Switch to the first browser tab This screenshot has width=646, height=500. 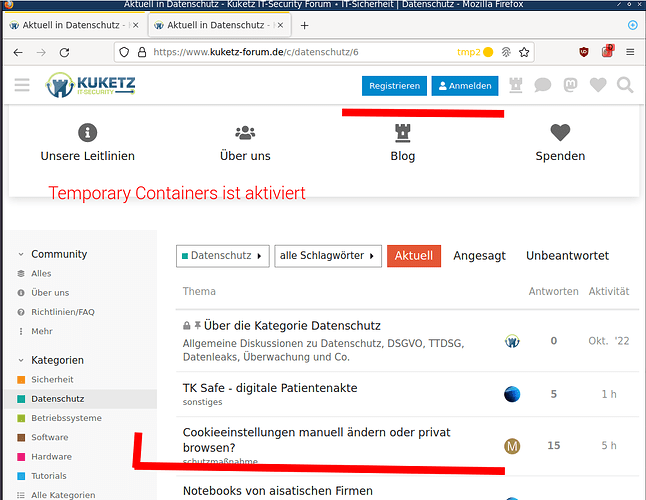click(x=74, y=25)
